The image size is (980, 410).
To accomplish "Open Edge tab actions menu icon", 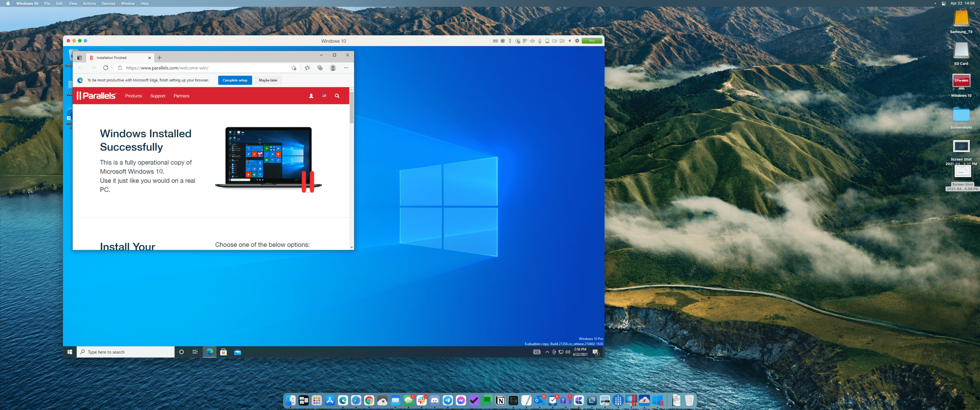I will coord(80,58).
